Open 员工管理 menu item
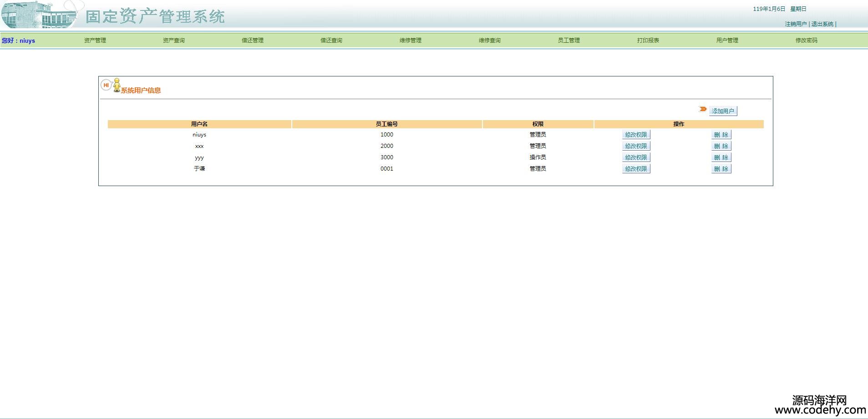The height and width of the screenshot is (419, 868). point(569,40)
